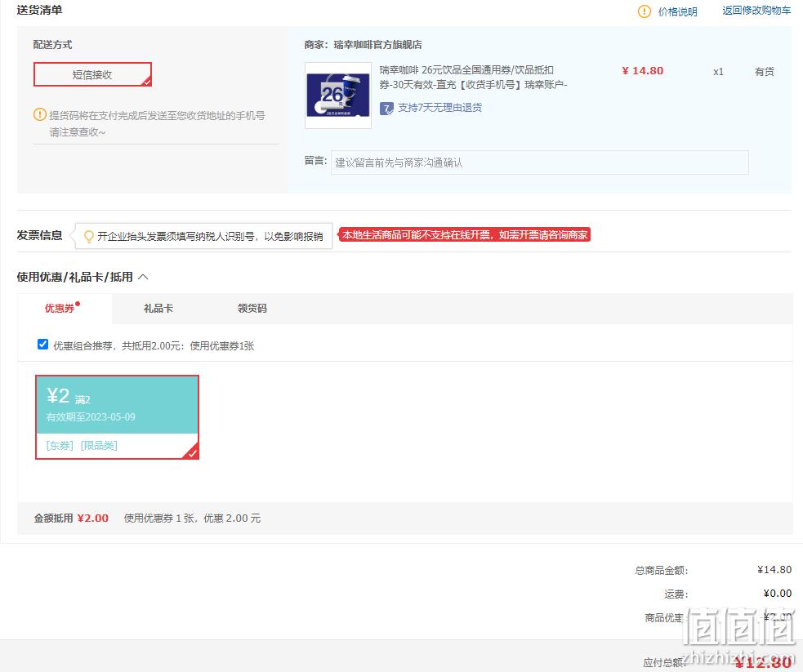Switch to the 优惠券 tab
The height and width of the screenshot is (672, 803).
click(60, 308)
